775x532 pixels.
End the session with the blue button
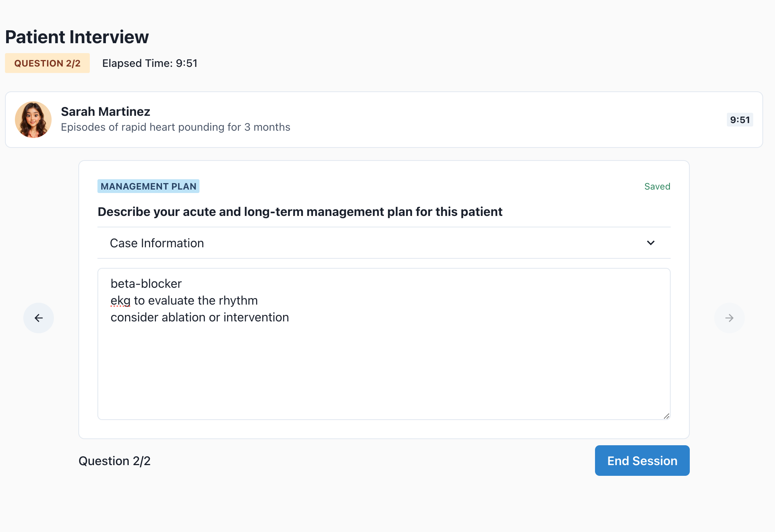pyautogui.click(x=642, y=461)
